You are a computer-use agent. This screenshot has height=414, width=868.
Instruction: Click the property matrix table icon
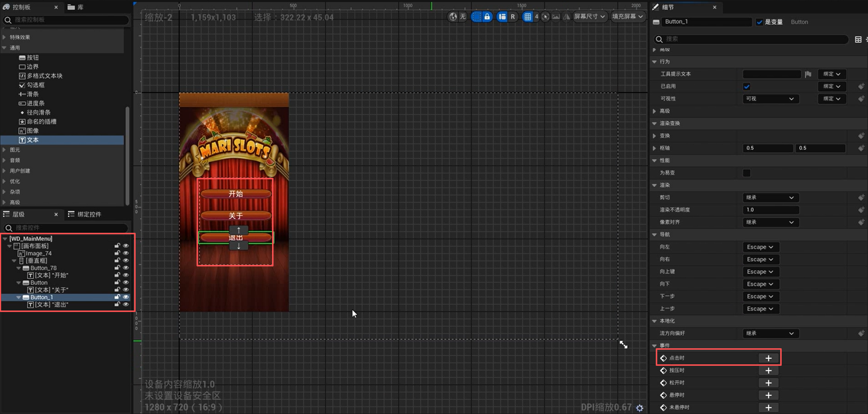(858, 39)
